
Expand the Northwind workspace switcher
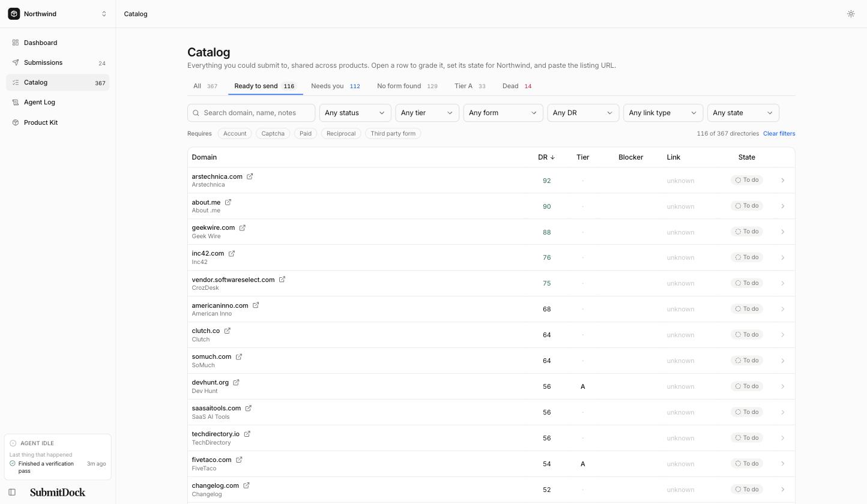tap(104, 14)
